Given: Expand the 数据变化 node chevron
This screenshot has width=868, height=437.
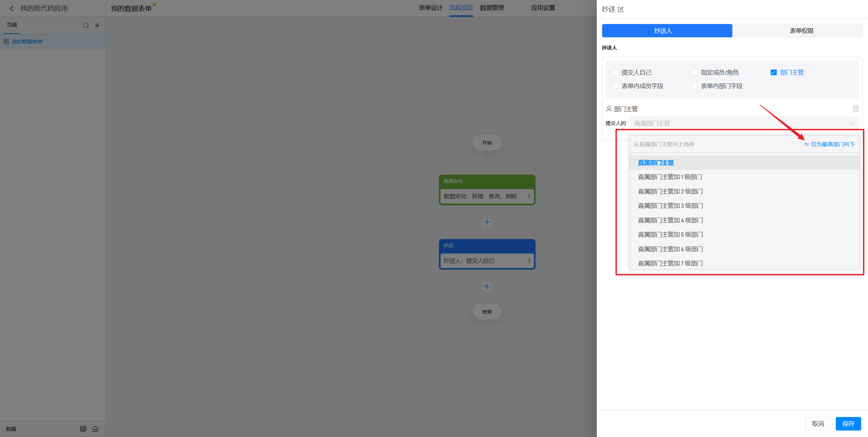Looking at the screenshot, I should 529,196.
